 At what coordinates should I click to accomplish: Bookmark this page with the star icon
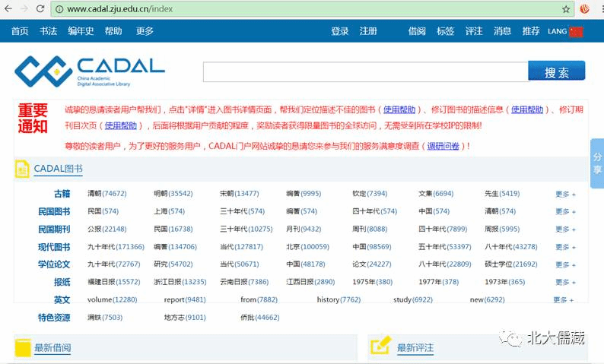[x=566, y=9]
